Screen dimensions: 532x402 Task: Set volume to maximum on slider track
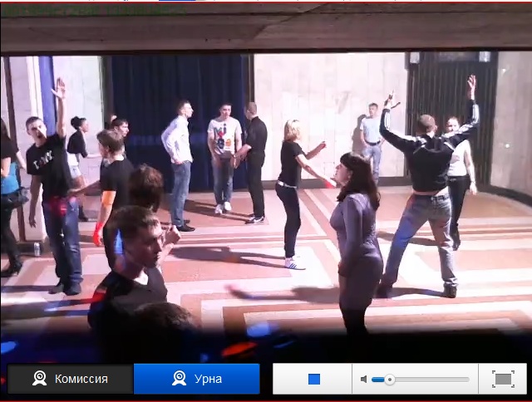[x=468, y=380]
